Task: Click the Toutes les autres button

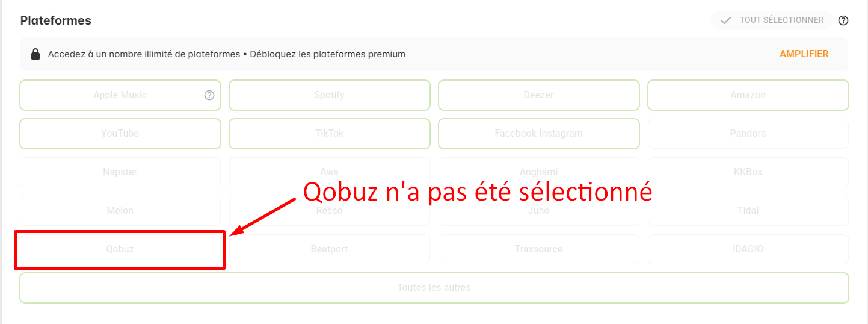Action: coord(434,288)
